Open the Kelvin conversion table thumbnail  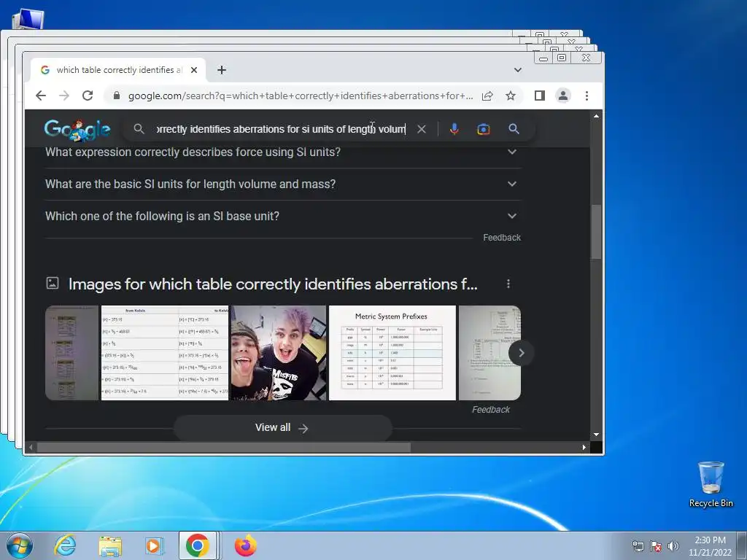tap(165, 353)
